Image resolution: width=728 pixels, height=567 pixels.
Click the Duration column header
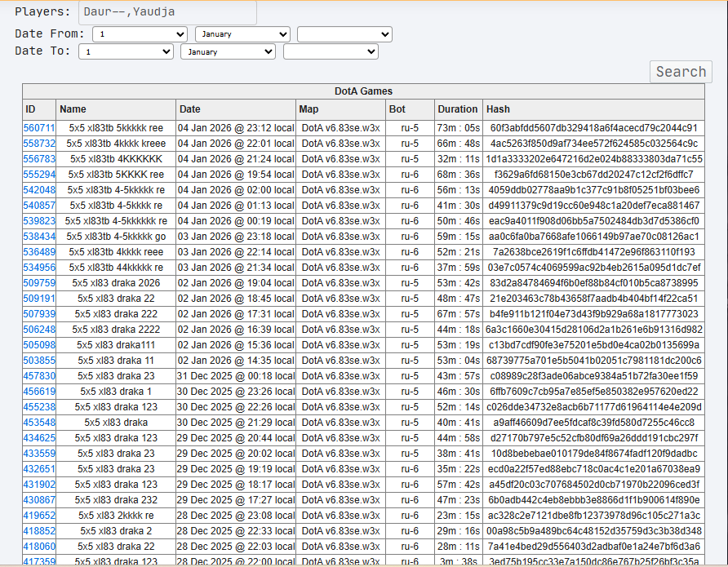(458, 109)
